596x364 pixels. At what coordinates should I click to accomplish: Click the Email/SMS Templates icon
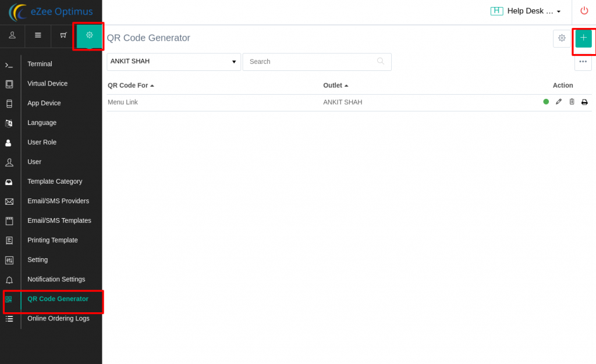9,221
